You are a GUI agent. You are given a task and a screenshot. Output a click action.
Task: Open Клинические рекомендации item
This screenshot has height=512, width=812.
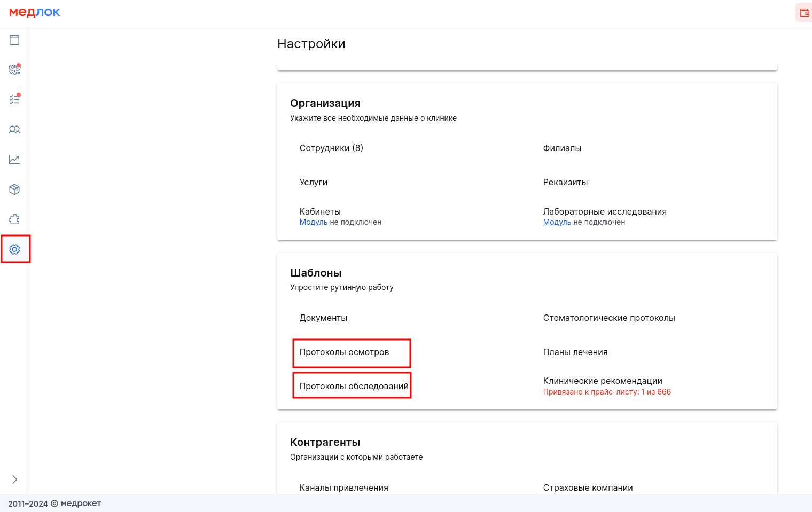[x=603, y=381]
